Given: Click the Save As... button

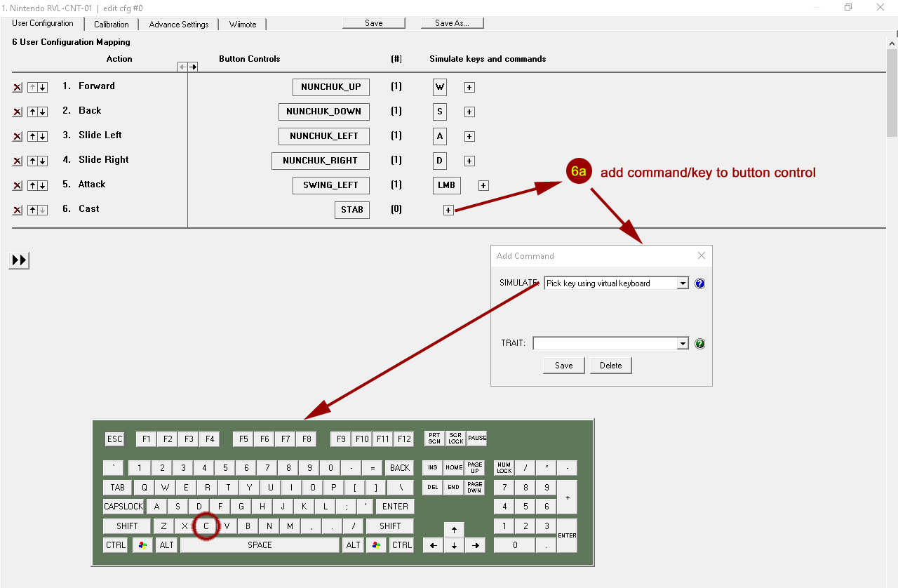Looking at the screenshot, I should (452, 23).
